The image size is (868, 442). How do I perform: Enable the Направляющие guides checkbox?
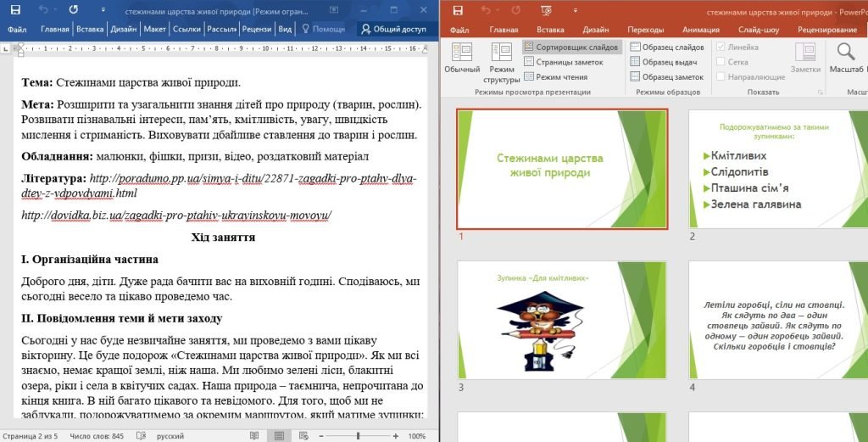[721, 76]
